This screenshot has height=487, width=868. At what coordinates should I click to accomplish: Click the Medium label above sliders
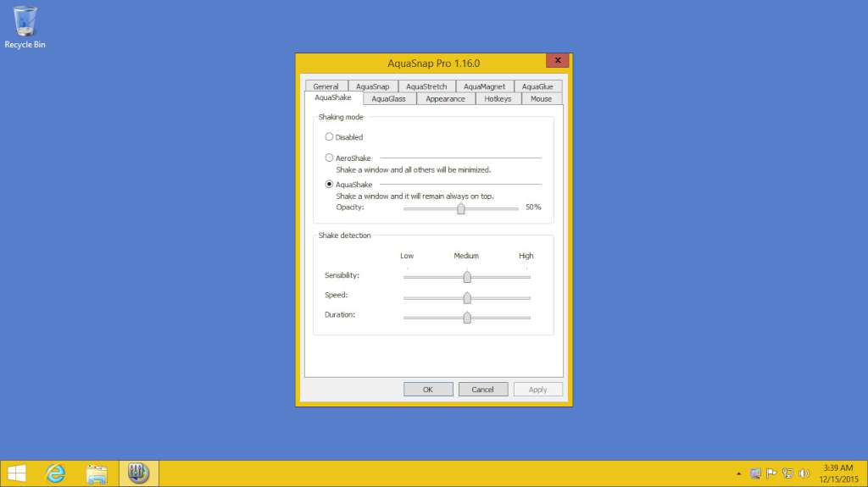[466, 256]
